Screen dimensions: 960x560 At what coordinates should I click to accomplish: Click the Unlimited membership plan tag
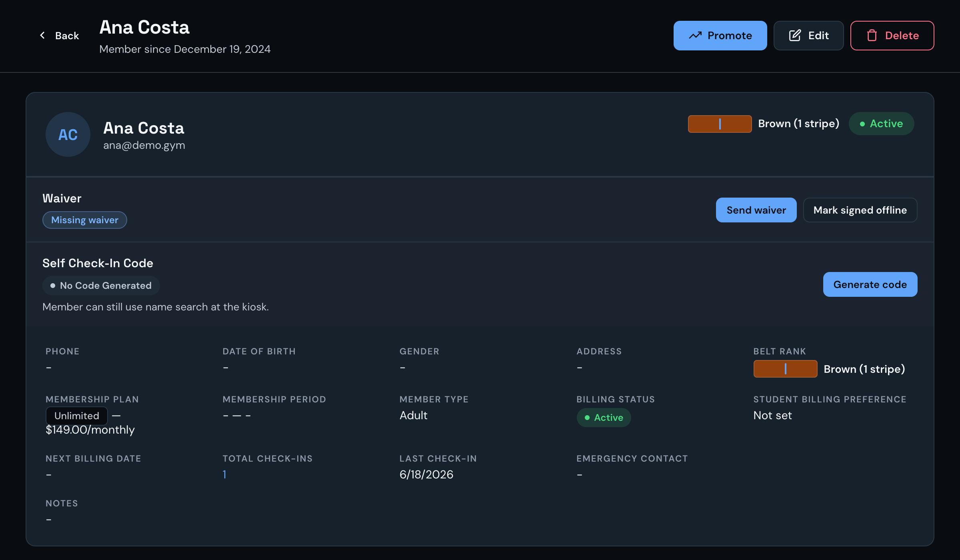coord(77,416)
